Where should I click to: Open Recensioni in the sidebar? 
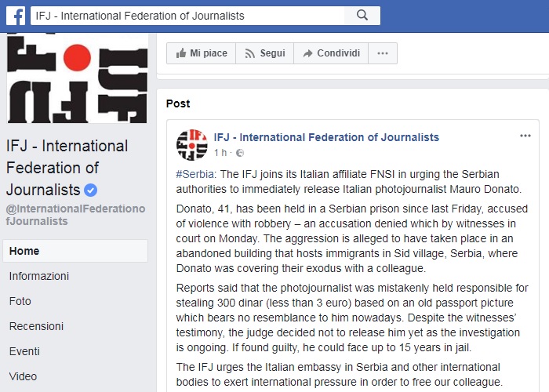[36, 326]
